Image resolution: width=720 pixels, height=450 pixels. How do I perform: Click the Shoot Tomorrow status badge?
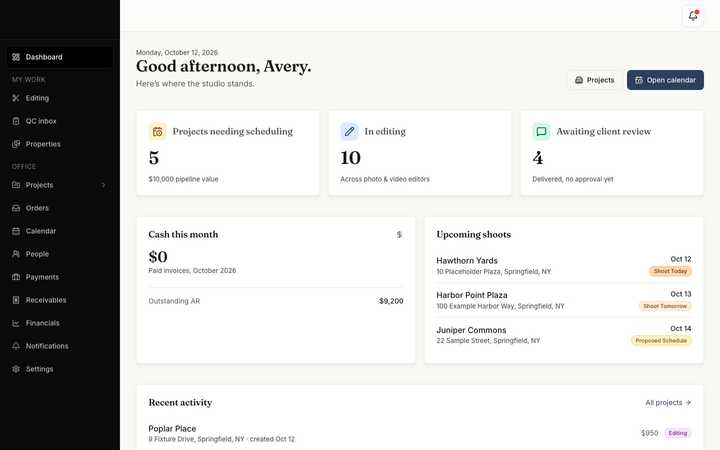[x=665, y=306]
